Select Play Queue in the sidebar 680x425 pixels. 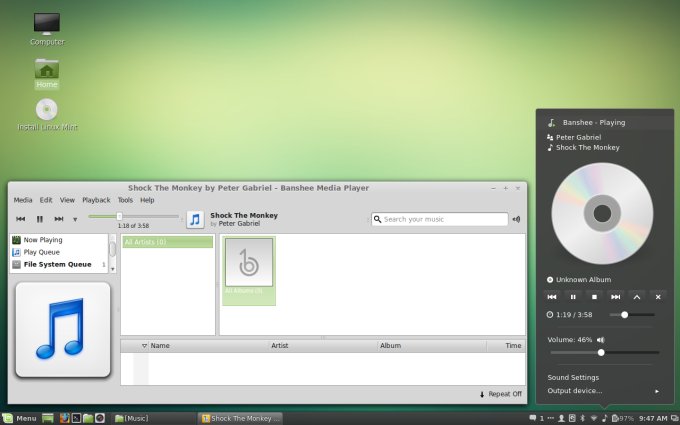click(59, 252)
